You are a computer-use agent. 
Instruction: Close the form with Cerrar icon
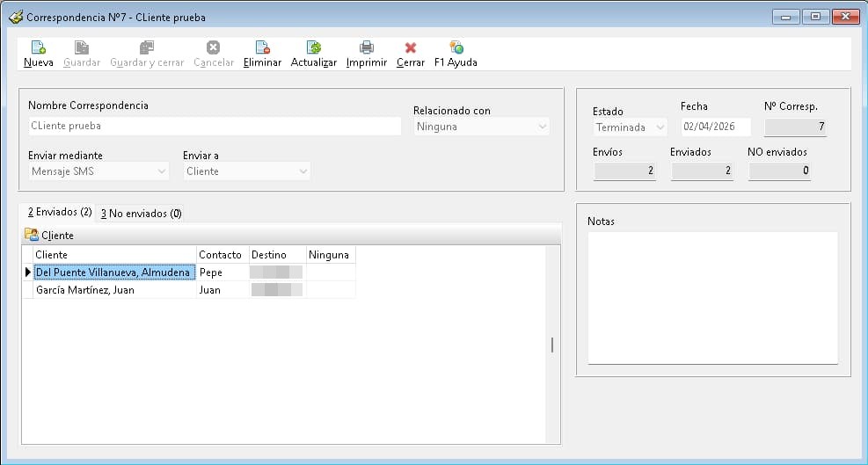pos(410,48)
